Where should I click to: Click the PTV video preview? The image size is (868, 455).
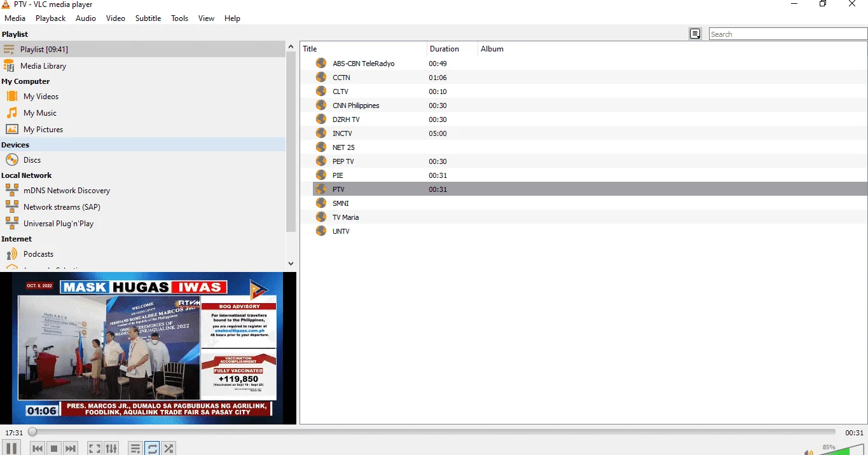[x=148, y=348]
